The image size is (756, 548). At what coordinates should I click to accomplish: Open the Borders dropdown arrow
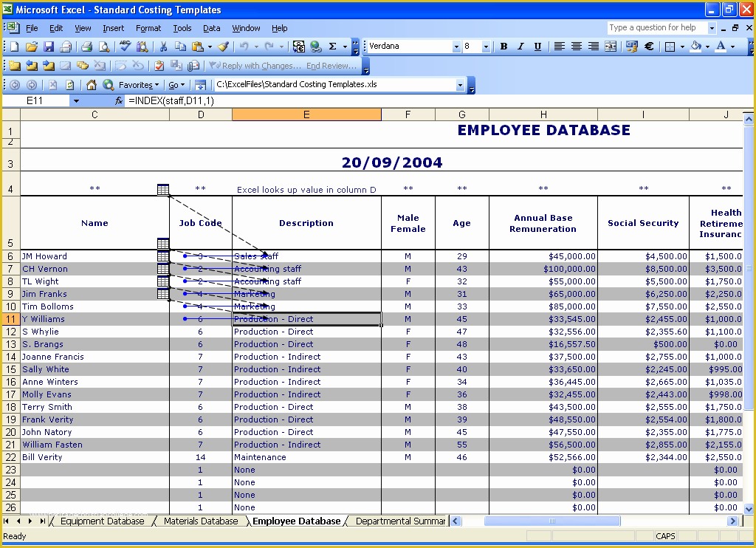point(681,46)
